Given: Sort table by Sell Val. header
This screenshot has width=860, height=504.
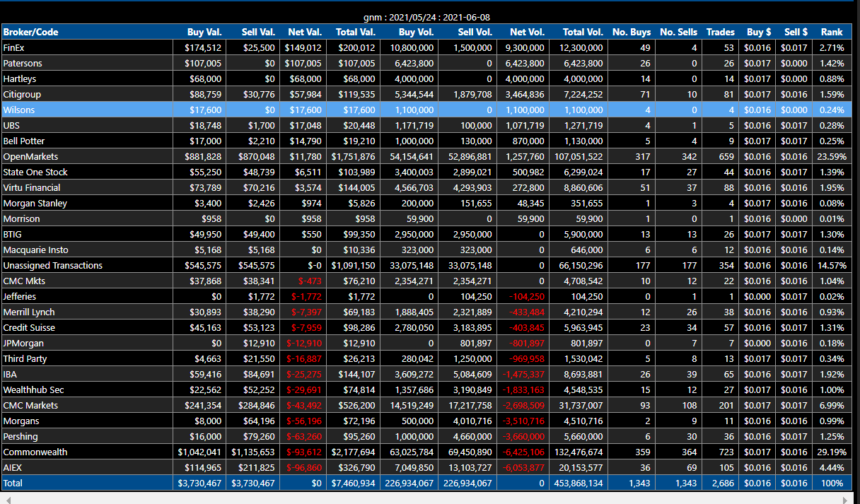Looking at the screenshot, I should (258, 32).
